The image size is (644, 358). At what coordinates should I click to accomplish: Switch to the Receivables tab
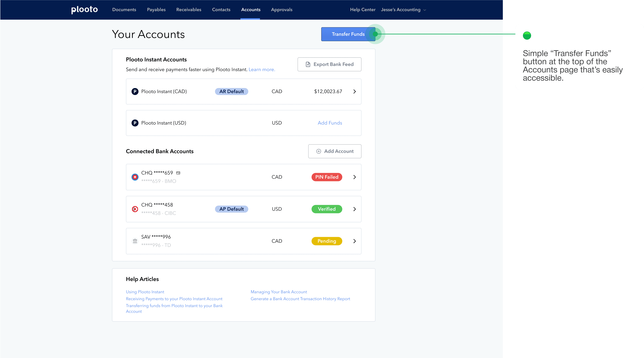188,9
